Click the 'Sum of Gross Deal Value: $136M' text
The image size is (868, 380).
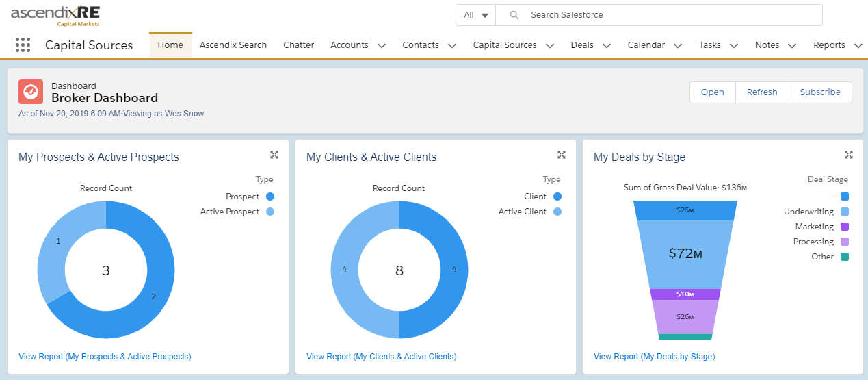685,188
